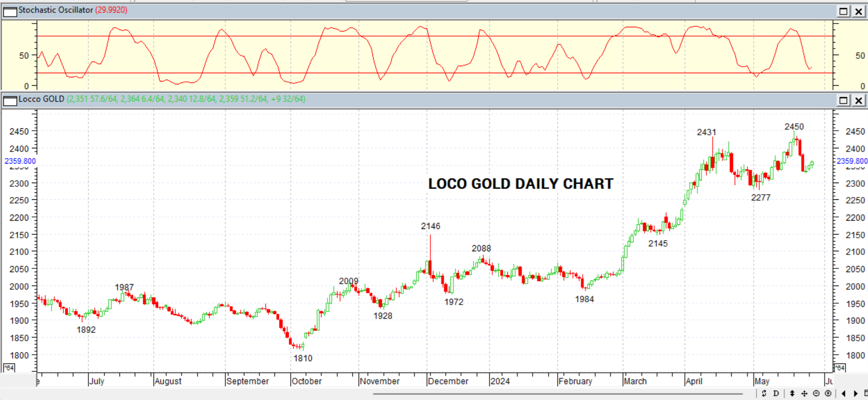Click the 'September' date axis label
Image resolution: width=868 pixels, height=400 pixels.
(247, 381)
